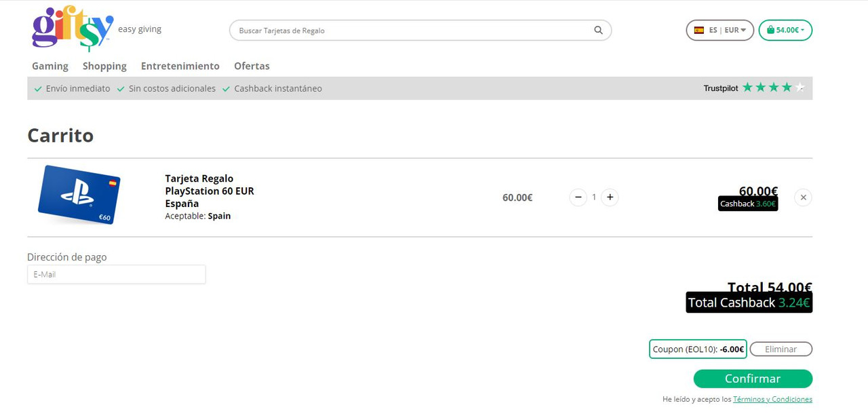Click the Spanish flag icon
The height and width of the screenshot is (420, 868).
698,30
